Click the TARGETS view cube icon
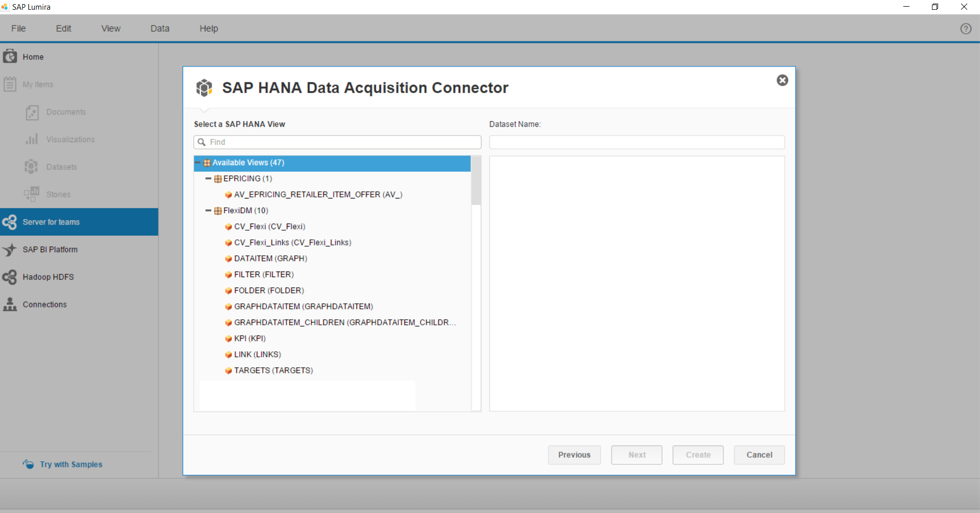The width and height of the screenshot is (980, 513). click(229, 371)
